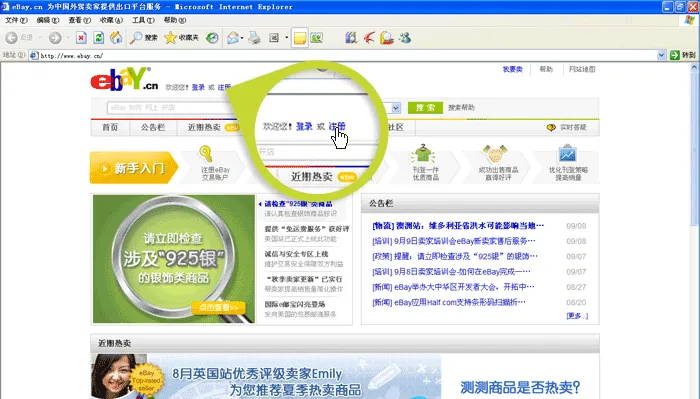The width and height of the screenshot is (700, 399).
Task: Switch to the 公告栏 navigation tab
Action: [x=153, y=128]
